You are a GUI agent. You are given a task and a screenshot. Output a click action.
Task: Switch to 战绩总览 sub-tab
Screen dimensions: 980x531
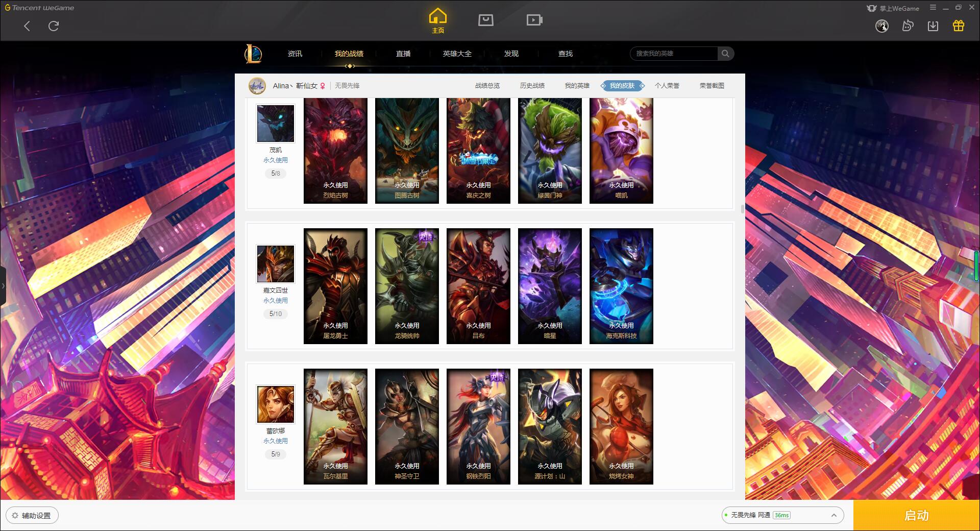(487, 86)
